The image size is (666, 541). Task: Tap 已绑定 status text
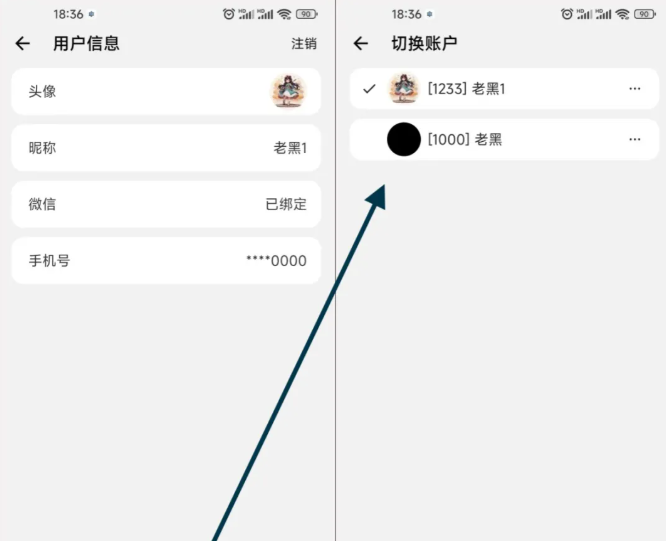tap(286, 204)
